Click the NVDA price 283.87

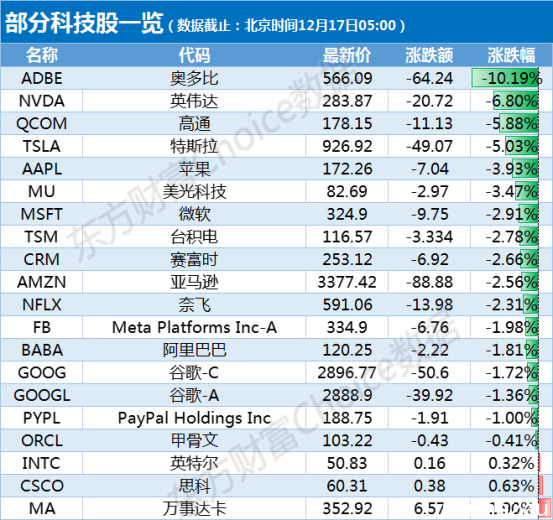[x=347, y=101]
